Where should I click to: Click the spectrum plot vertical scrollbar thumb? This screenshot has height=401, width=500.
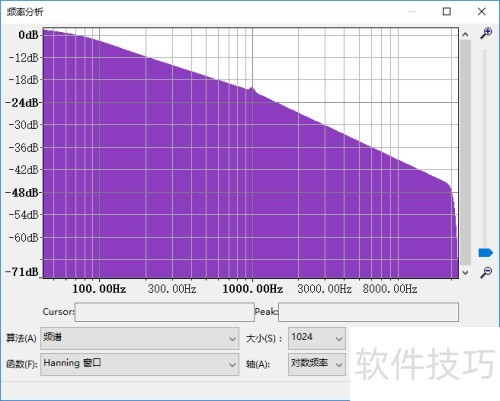[x=465, y=153]
